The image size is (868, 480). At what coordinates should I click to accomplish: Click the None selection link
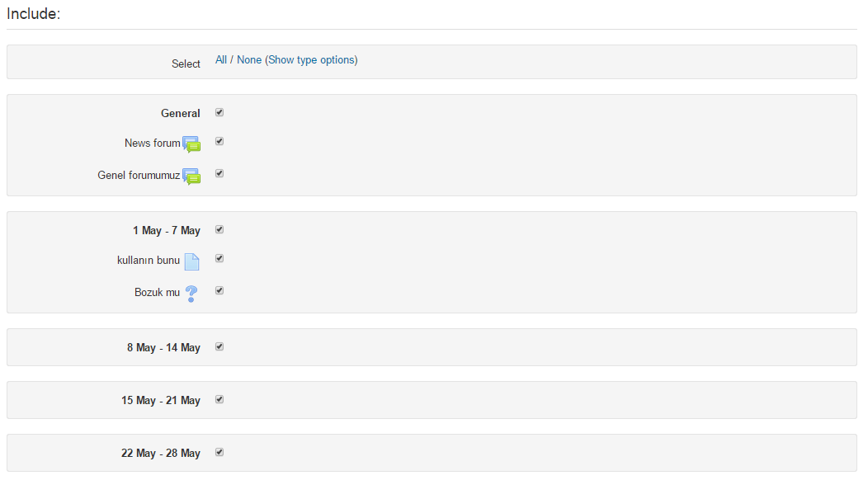(249, 60)
